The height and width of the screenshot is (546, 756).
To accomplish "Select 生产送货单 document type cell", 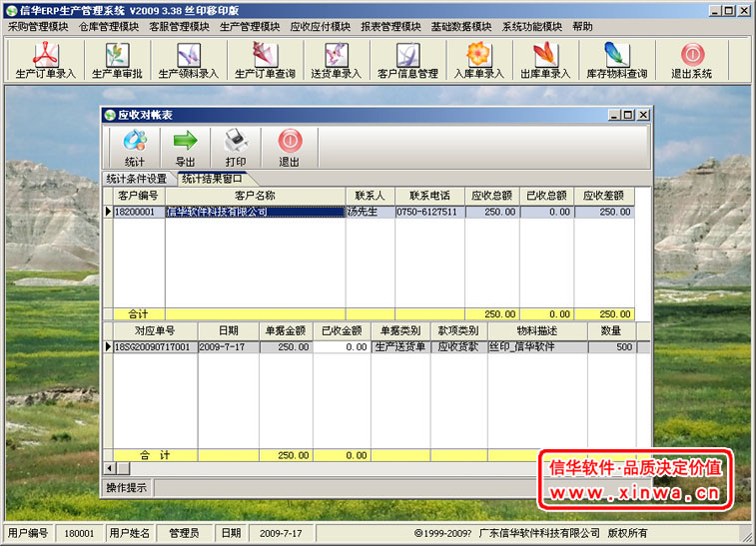I will [x=400, y=347].
